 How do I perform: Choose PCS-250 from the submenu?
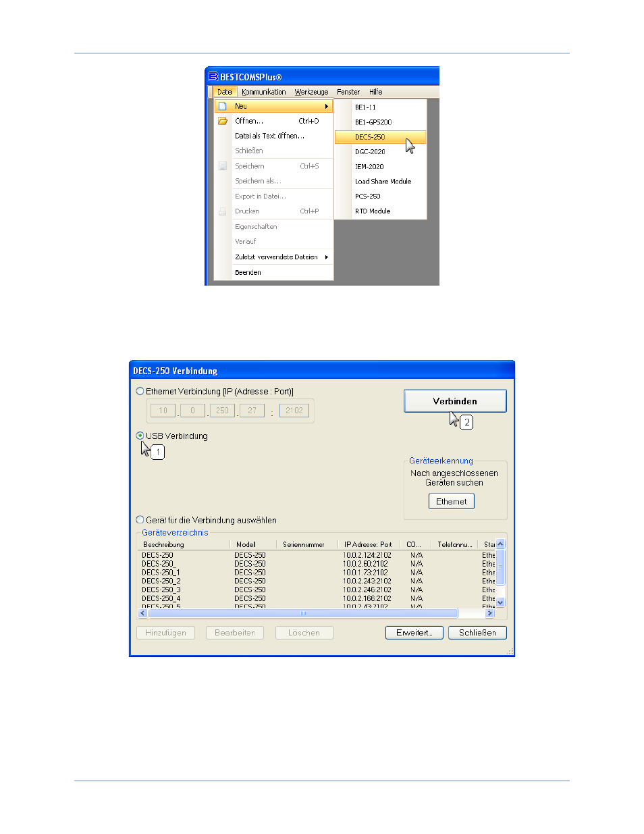pyautogui.click(x=380, y=197)
